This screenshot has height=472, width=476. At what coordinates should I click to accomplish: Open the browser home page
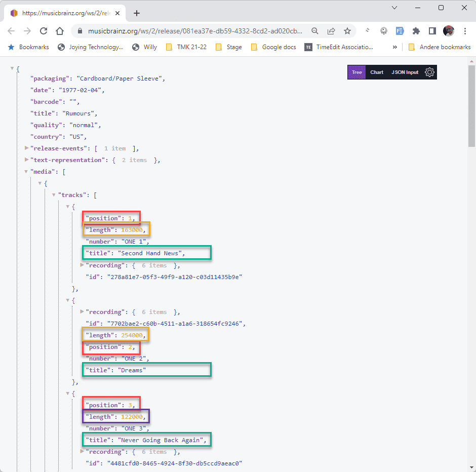[x=60, y=31]
